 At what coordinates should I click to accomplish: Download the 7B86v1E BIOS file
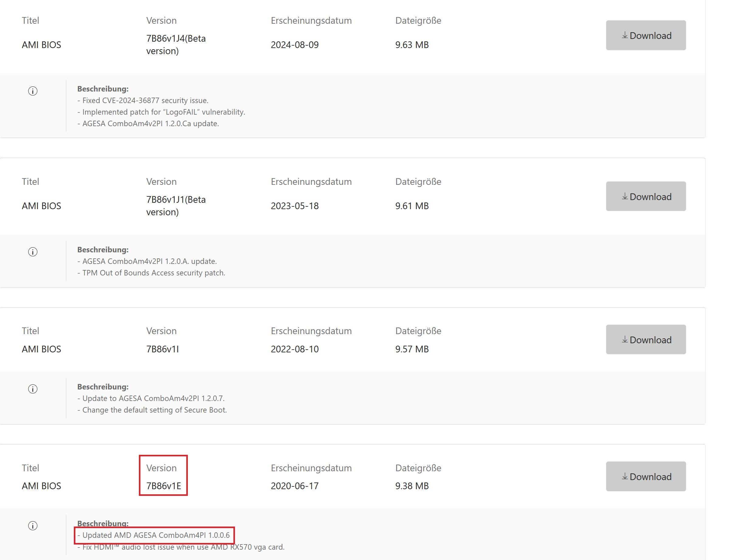point(645,476)
